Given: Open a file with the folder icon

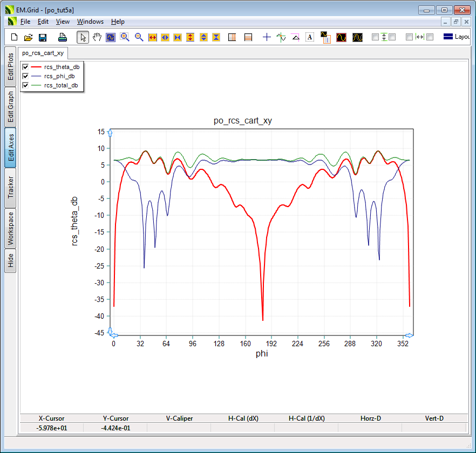Looking at the screenshot, I should point(28,37).
